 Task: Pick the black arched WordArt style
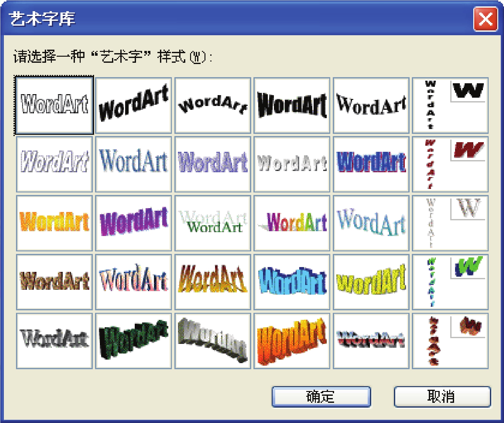(213, 105)
